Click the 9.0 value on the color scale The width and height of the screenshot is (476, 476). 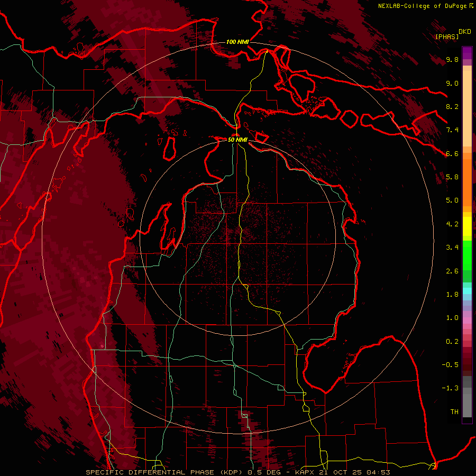452,83
